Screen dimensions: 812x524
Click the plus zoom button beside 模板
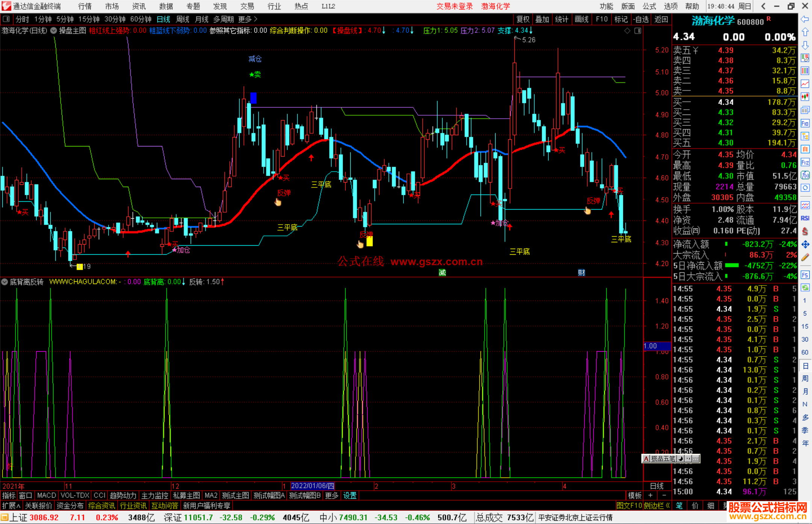[x=650, y=495]
